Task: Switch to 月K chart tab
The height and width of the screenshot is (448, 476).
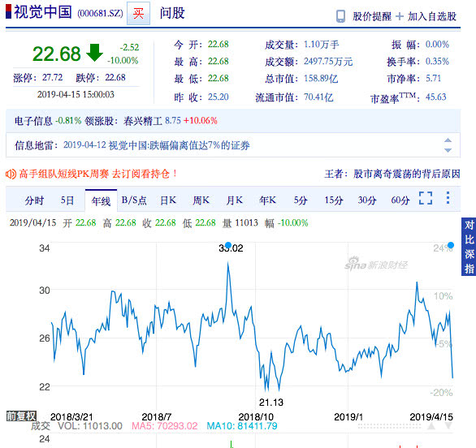Action: (235, 200)
